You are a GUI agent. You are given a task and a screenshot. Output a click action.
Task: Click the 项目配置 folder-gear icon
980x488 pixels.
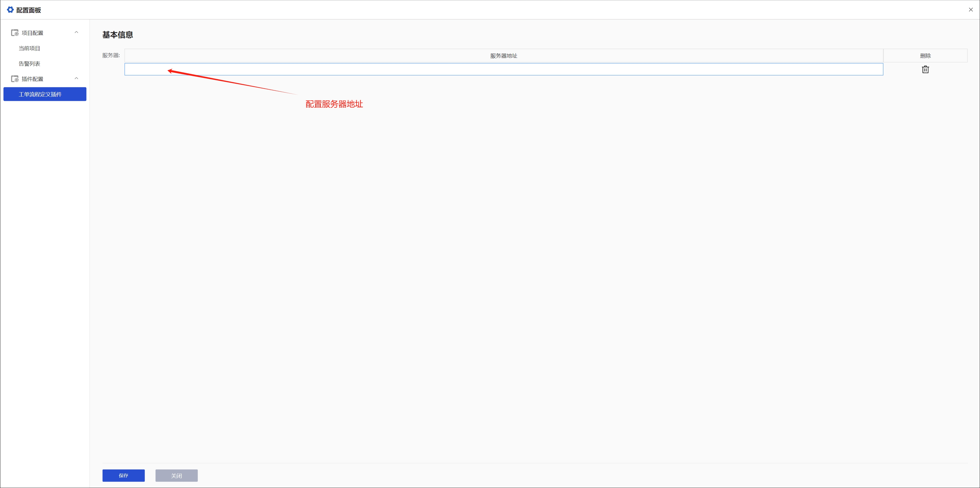click(15, 33)
